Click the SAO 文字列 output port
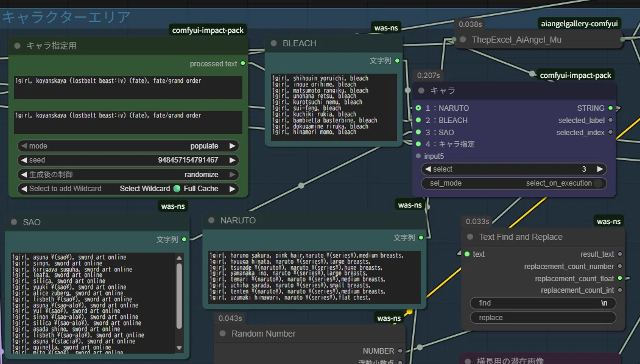The image size is (640, 364). tap(184, 239)
